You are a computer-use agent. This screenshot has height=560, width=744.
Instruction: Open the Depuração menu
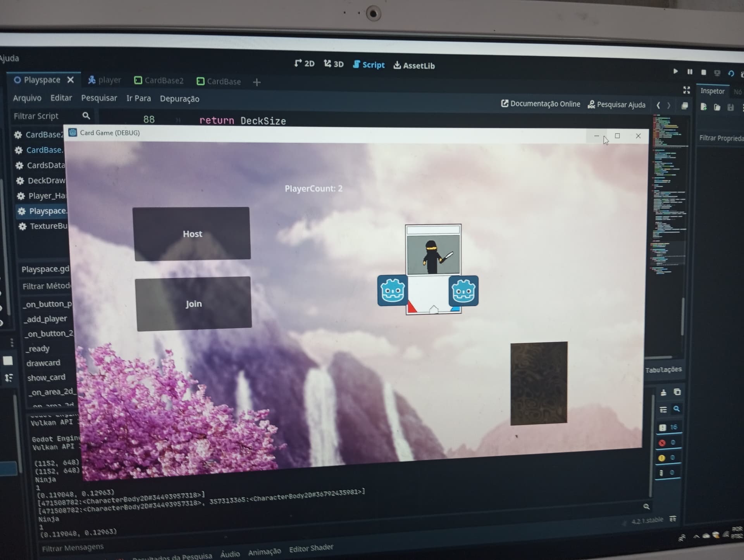[x=179, y=99]
